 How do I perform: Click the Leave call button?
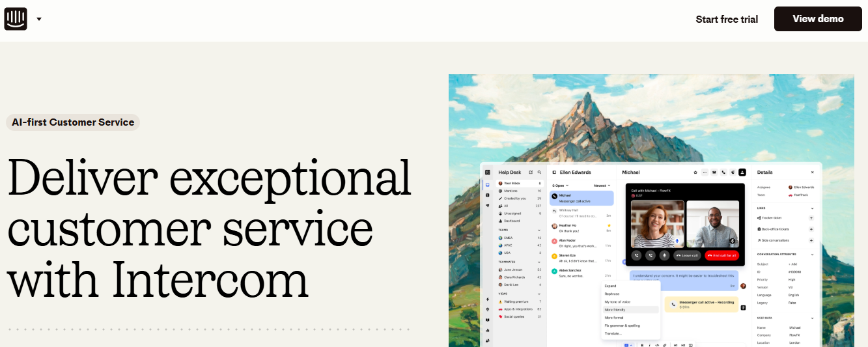[x=688, y=256]
